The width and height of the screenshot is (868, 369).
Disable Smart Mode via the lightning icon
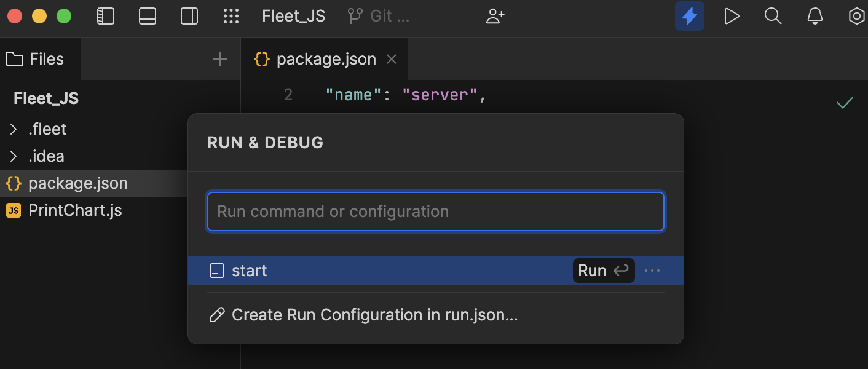[x=689, y=16]
